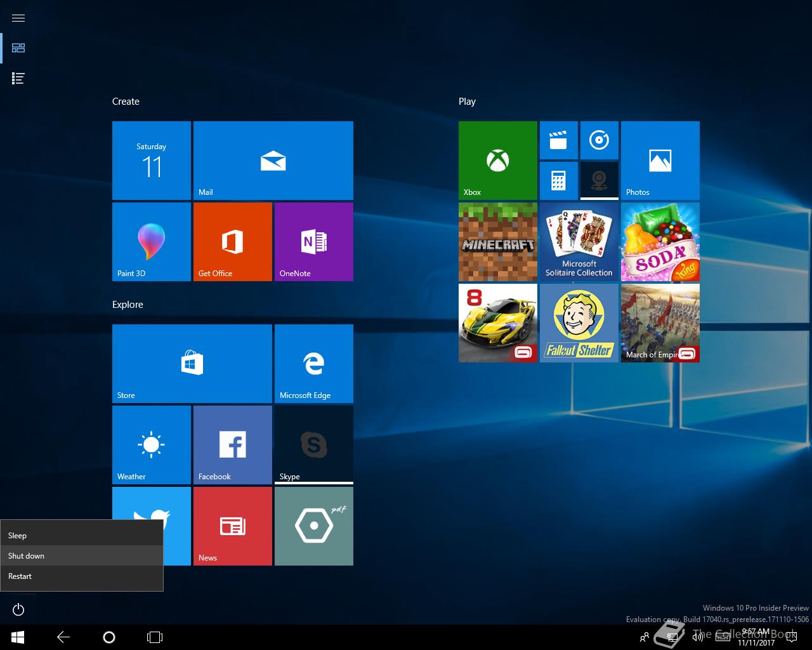Open the clock showing 9:57 AM
Viewport: 812px width, 650px height.
click(756, 637)
